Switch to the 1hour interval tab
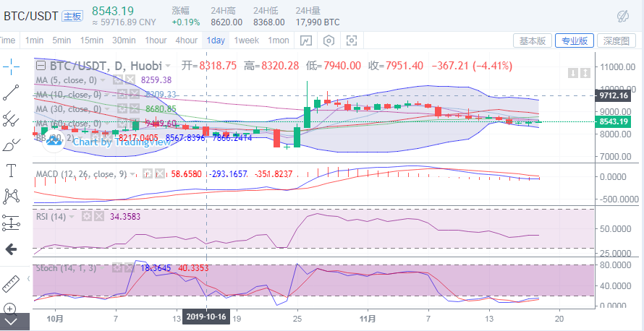This screenshot has width=644, height=331. [x=156, y=40]
